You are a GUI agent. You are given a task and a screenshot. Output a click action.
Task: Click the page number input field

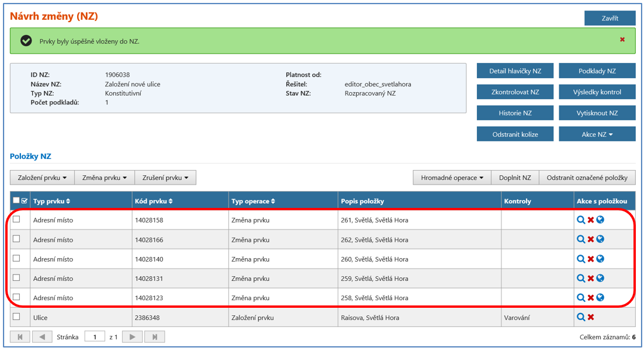(x=94, y=337)
